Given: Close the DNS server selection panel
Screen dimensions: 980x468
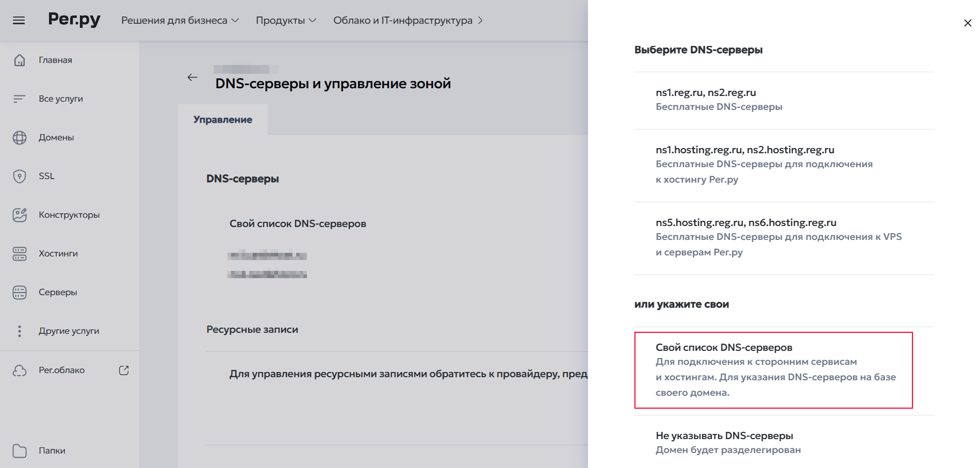Looking at the screenshot, I should click(x=968, y=23).
